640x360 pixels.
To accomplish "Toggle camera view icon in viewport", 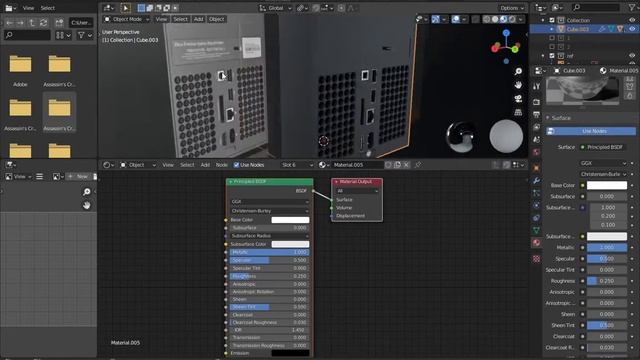I will (x=518, y=99).
